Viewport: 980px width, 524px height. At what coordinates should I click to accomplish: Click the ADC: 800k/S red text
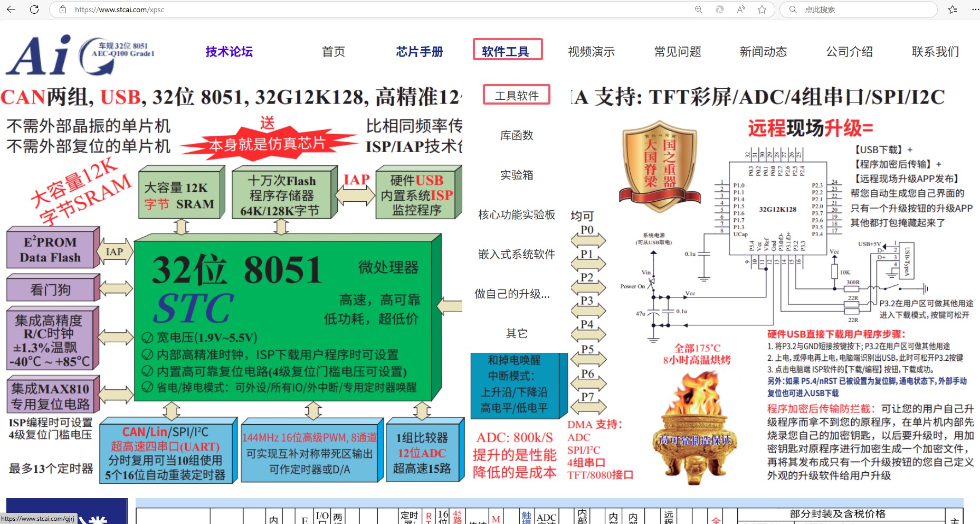click(515, 437)
